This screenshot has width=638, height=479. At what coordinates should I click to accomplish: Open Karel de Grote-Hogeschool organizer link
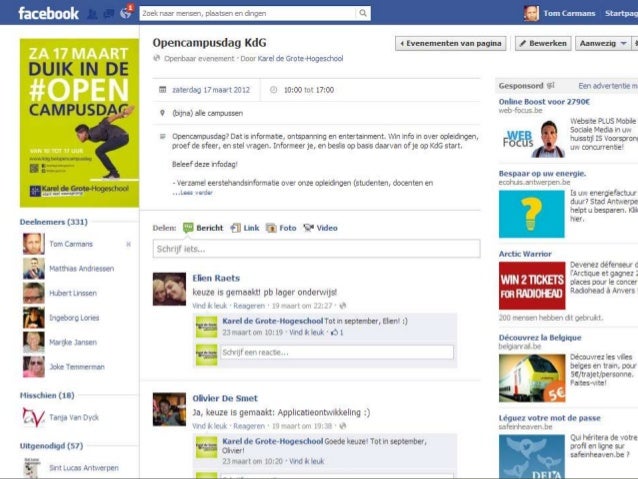point(300,59)
